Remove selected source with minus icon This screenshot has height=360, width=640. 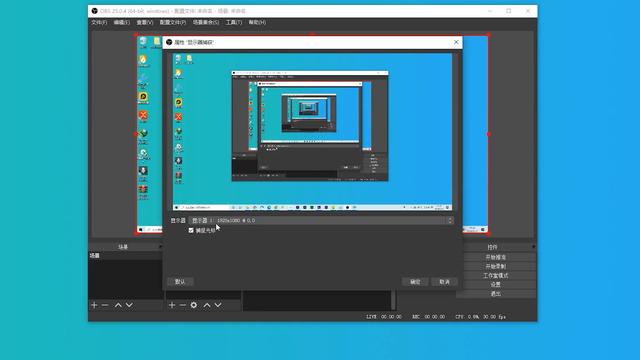click(183, 305)
